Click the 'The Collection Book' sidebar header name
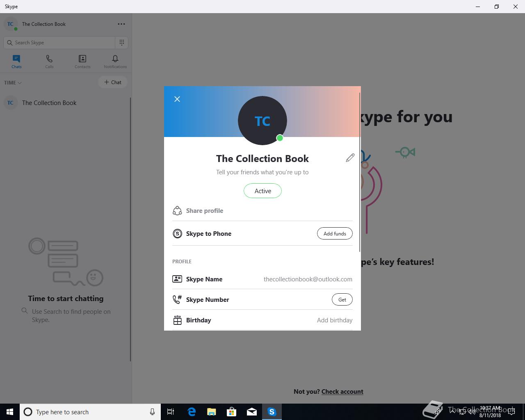Image resolution: width=525 pixels, height=420 pixels. pyautogui.click(x=44, y=24)
